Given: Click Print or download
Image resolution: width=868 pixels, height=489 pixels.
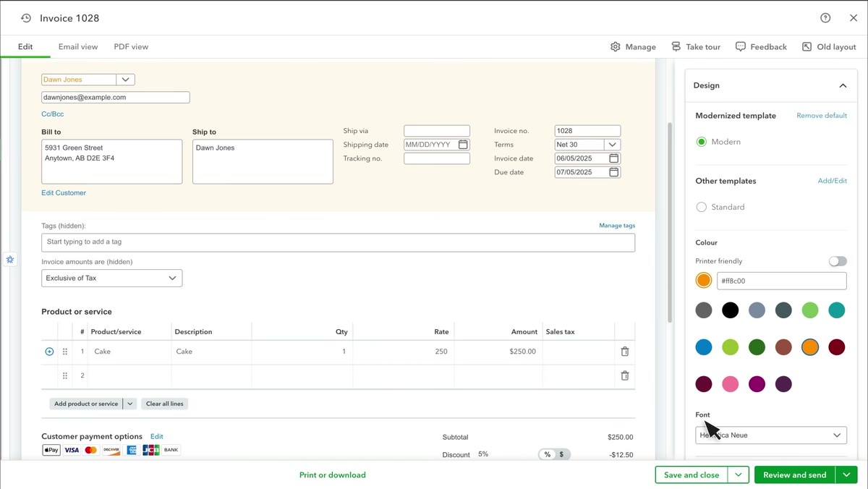Looking at the screenshot, I should coord(333,475).
